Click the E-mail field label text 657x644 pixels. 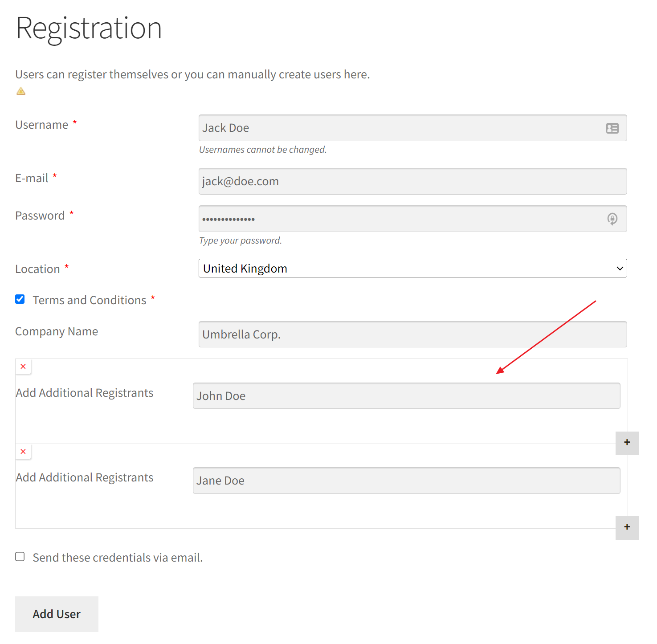32,178
